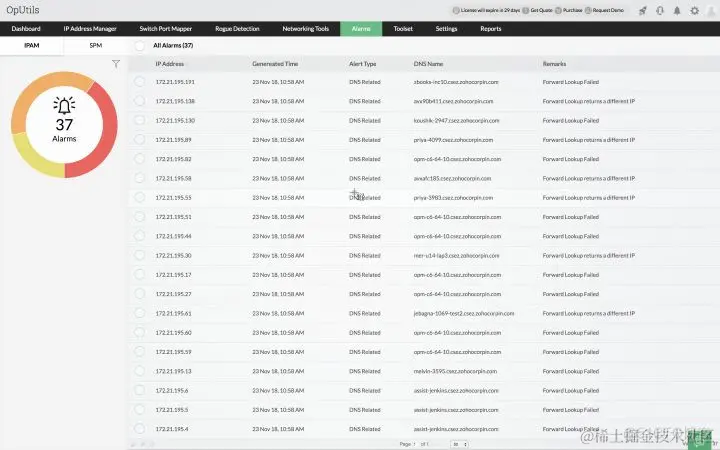
Task: Click the icon beside Purchase
Action: click(558, 10)
